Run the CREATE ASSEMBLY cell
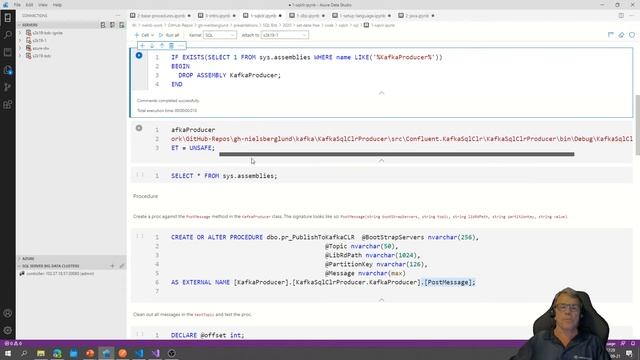Screen dimensions: 640x360 pyautogui.click(x=139, y=128)
